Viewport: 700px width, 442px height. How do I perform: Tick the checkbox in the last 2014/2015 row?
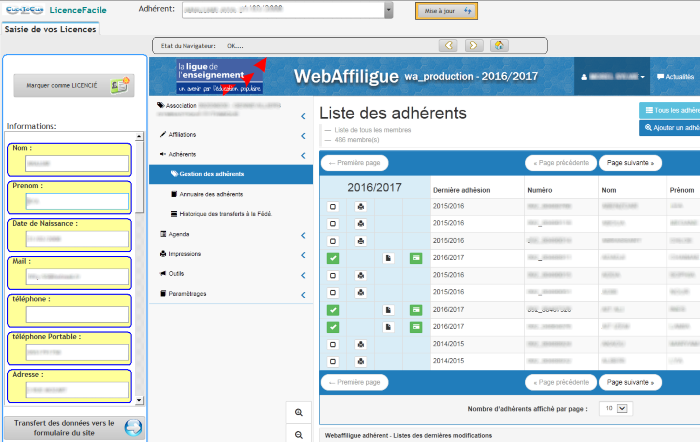coord(333,361)
